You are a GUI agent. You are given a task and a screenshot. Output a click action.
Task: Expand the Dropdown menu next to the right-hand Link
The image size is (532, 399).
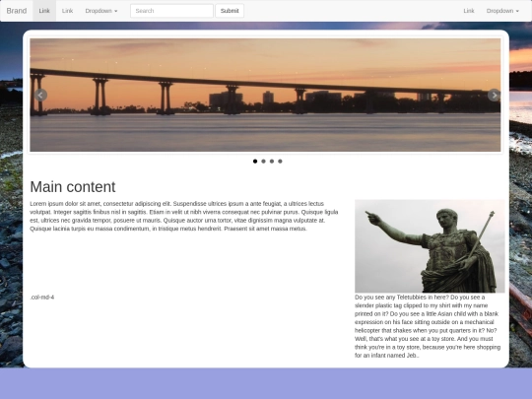click(x=502, y=11)
